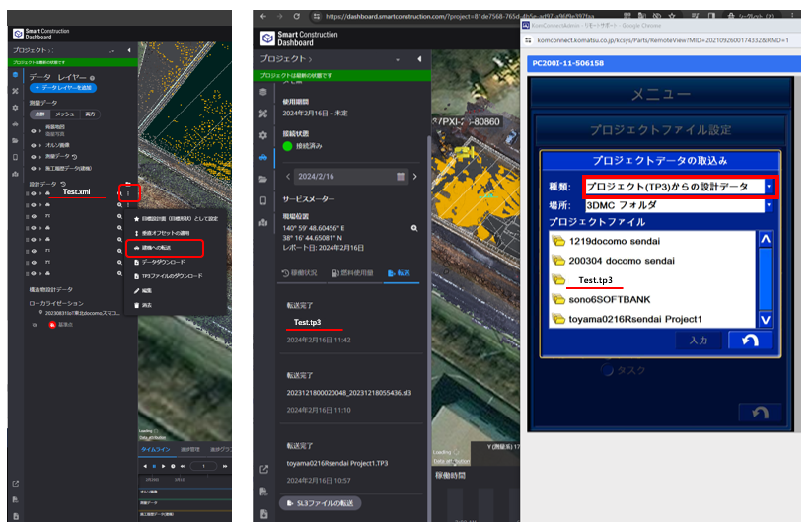Toggle visibility of 測量データ layer
The width and height of the screenshot is (812, 531).
(x=33, y=155)
